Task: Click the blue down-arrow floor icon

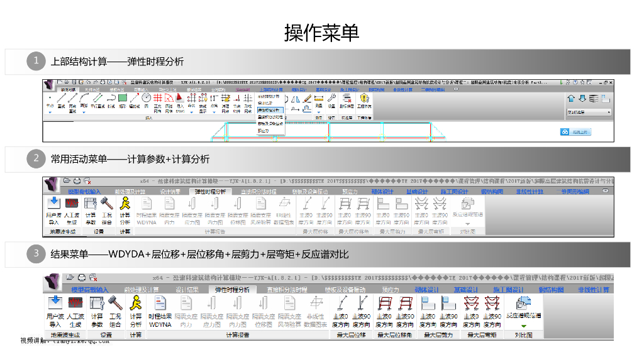Action: coord(582,99)
